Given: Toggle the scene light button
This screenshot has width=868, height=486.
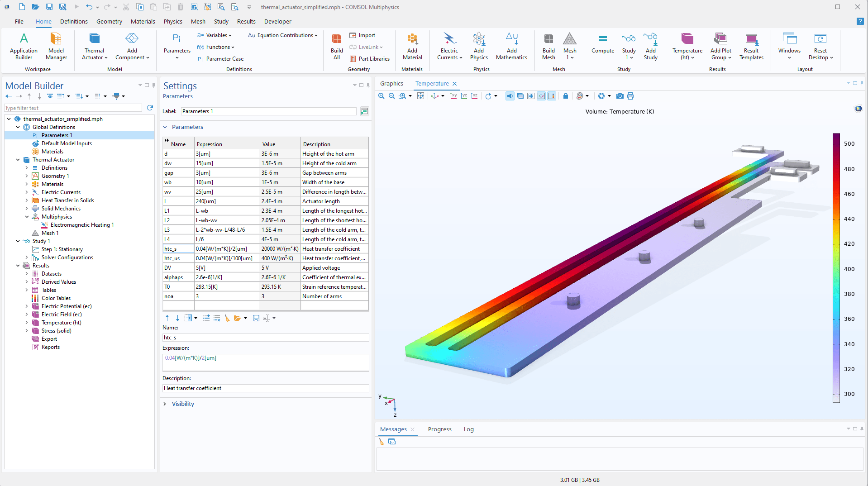Looking at the screenshot, I should pos(510,96).
